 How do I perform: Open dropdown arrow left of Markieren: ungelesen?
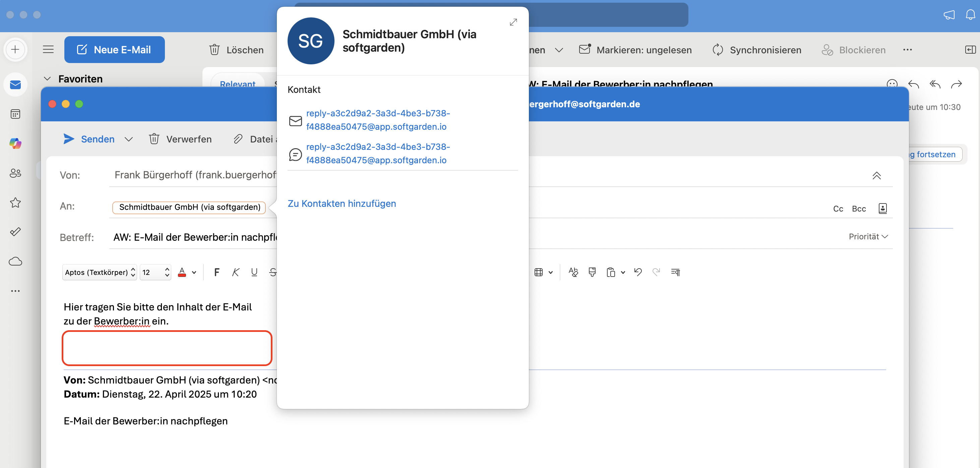tap(559, 50)
